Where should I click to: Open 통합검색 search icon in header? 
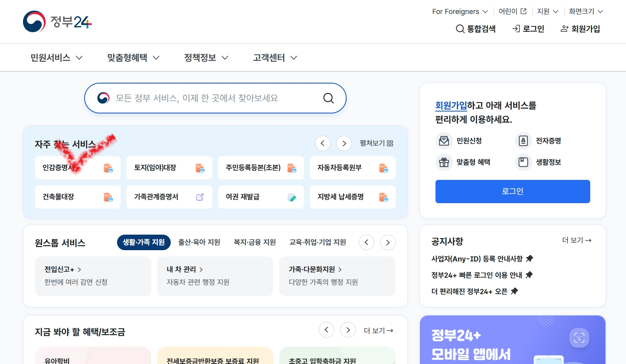(476, 29)
